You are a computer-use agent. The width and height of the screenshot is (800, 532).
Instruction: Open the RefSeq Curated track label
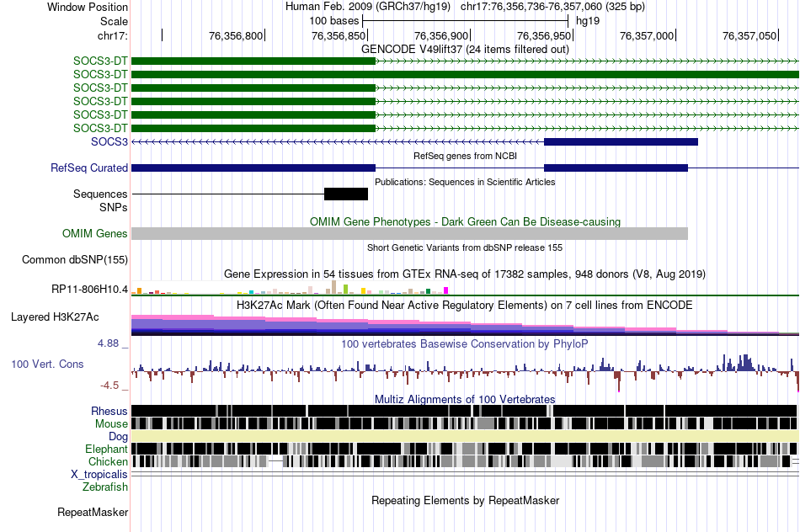click(89, 168)
